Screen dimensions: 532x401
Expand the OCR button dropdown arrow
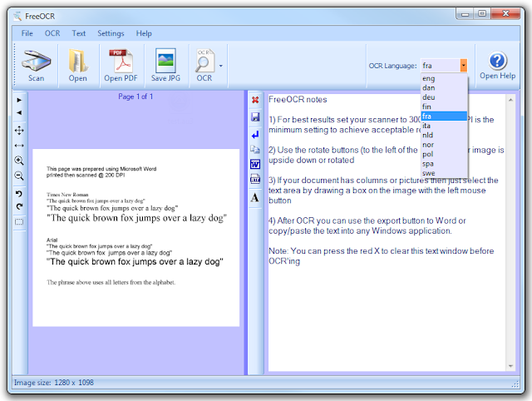(221, 66)
